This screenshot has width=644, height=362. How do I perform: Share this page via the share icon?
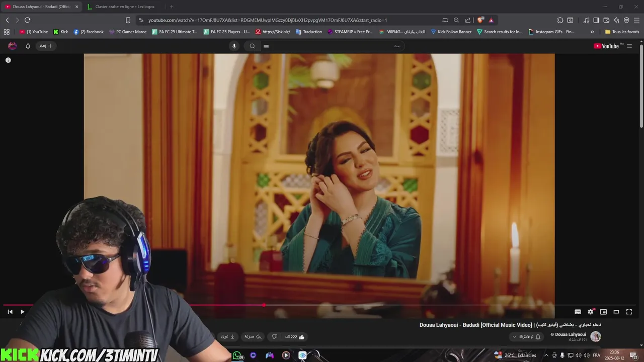(468, 20)
